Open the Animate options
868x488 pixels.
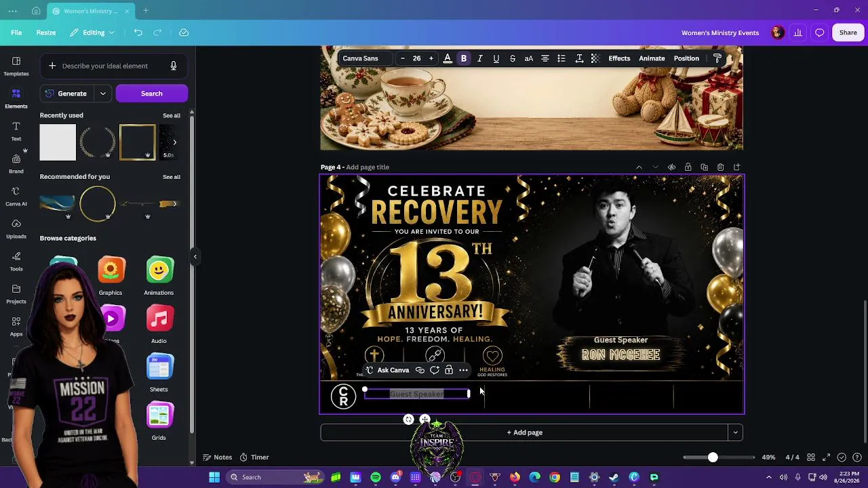[x=652, y=58]
